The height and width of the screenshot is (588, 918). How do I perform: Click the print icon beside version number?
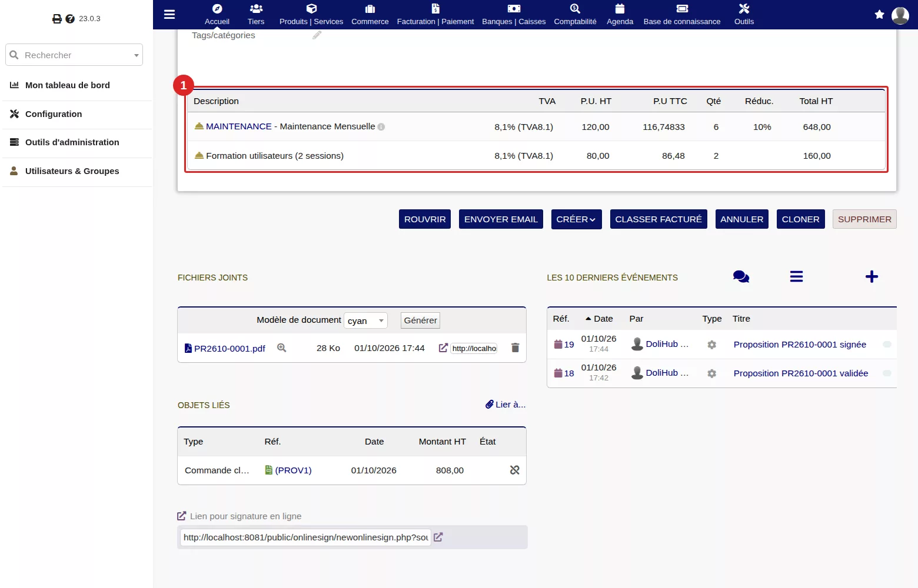[x=57, y=19]
